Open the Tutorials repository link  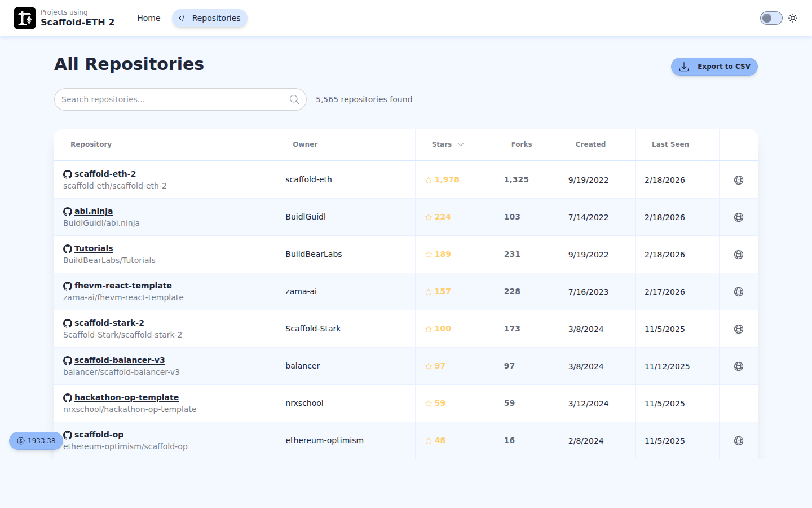click(x=94, y=248)
